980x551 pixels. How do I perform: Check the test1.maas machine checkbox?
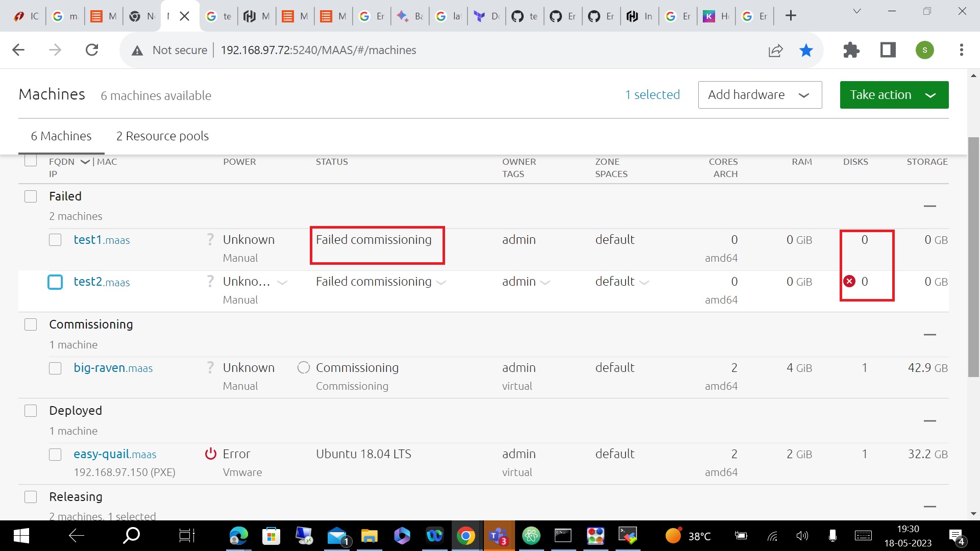55,240
